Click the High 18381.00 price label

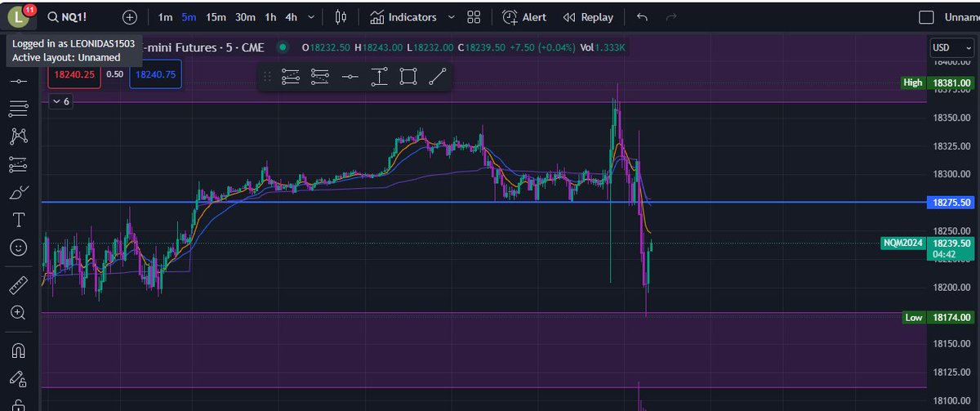click(938, 83)
